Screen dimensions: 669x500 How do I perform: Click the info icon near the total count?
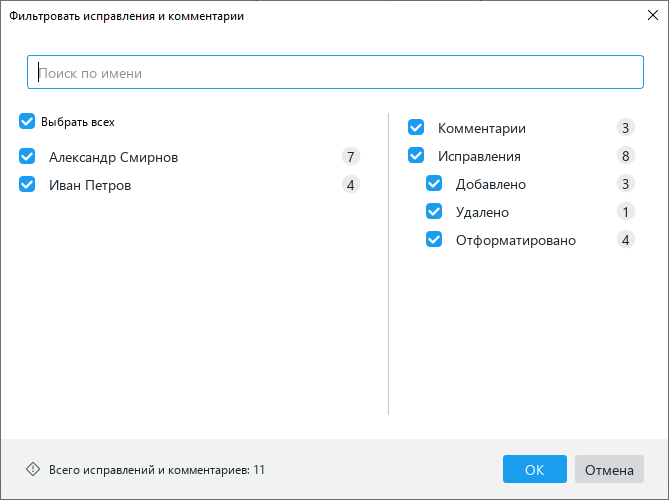click(x=32, y=469)
